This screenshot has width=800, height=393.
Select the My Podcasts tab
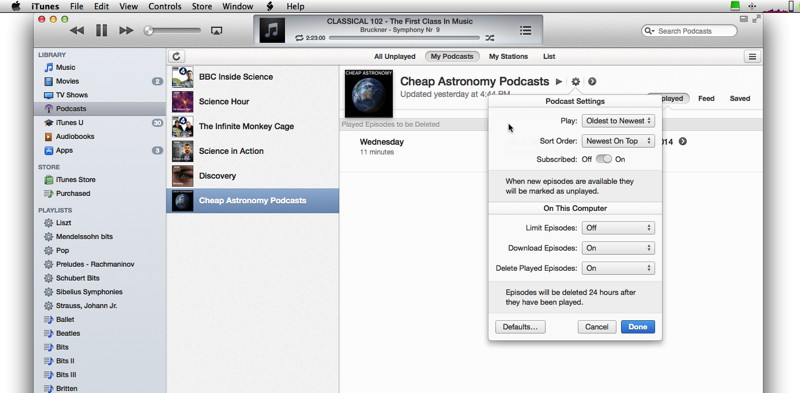452,57
